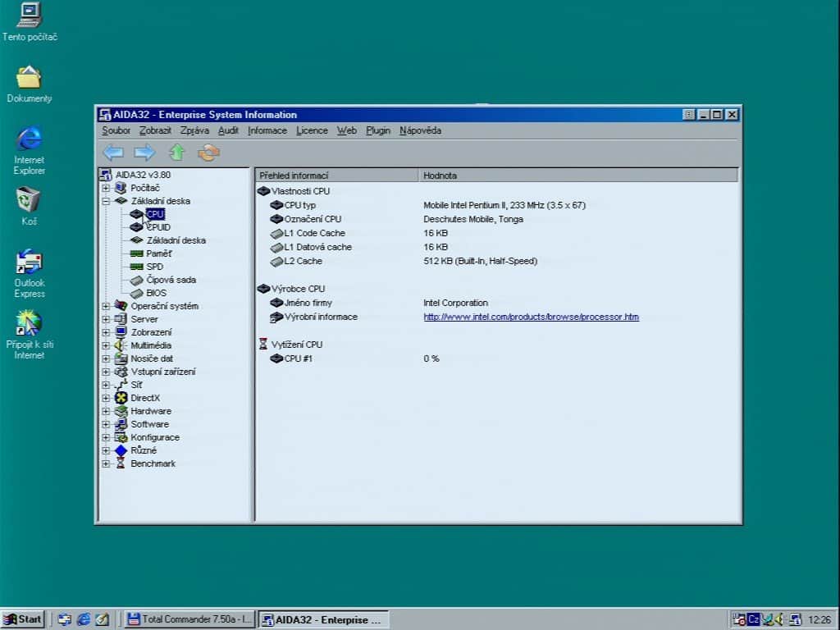Click the Multimédia speaker icon

[x=121, y=345]
